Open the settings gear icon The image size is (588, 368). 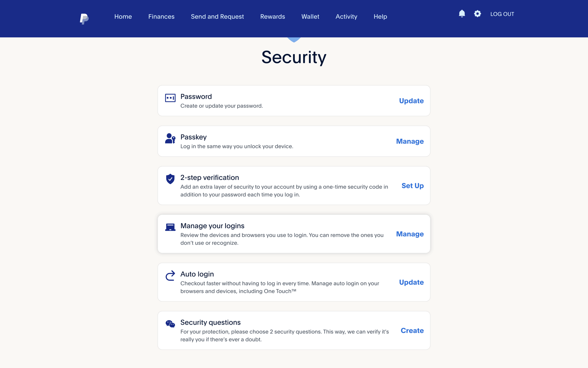(x=477, y=14)
